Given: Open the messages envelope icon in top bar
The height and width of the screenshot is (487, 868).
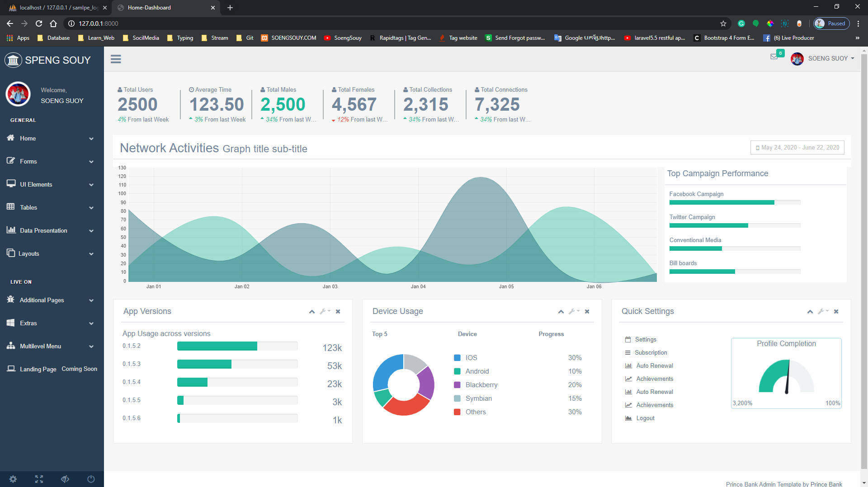Looking at the screenshot, I should coord(774,56).
